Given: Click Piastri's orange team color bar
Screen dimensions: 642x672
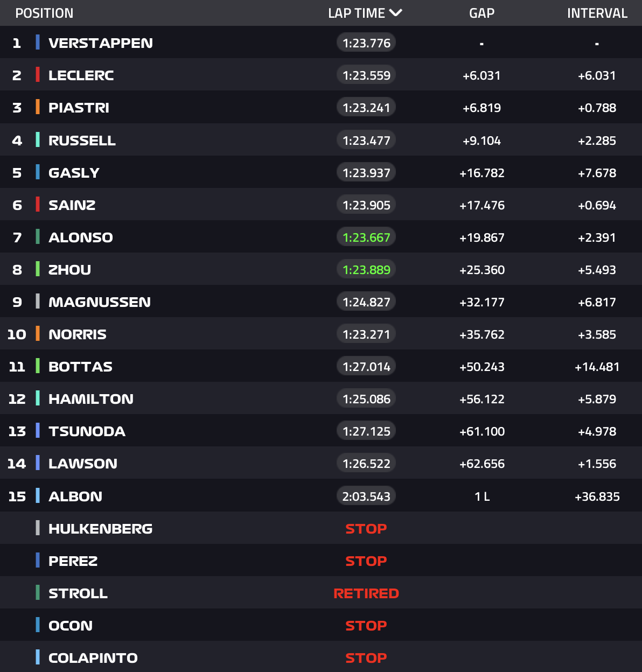Looking at the screenshot, I should (x=38, y=107).
